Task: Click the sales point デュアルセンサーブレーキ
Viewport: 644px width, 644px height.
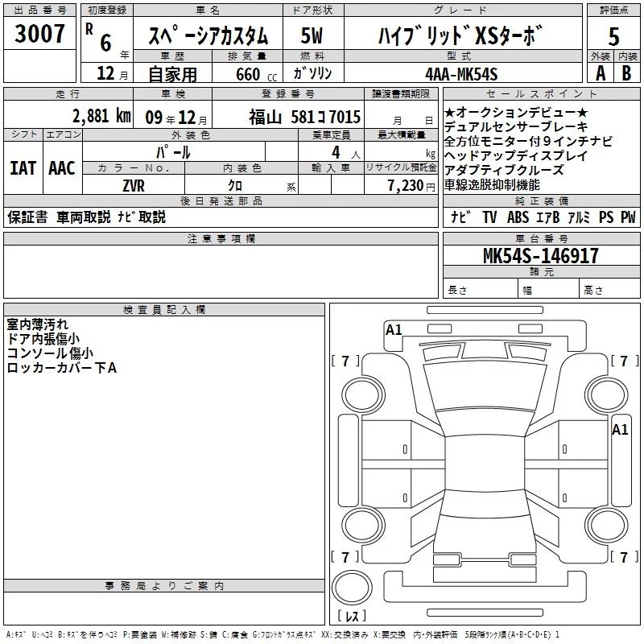Action: (516, 127)
